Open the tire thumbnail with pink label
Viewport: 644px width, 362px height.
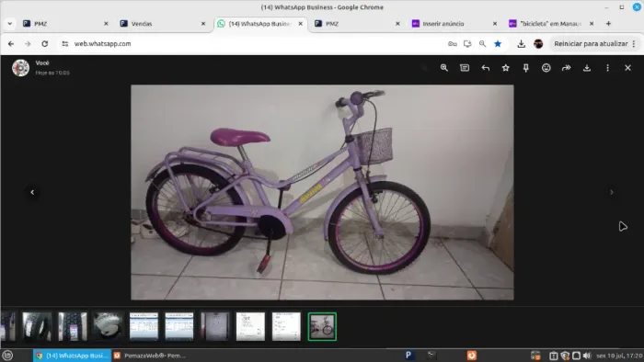pos(73,327)
